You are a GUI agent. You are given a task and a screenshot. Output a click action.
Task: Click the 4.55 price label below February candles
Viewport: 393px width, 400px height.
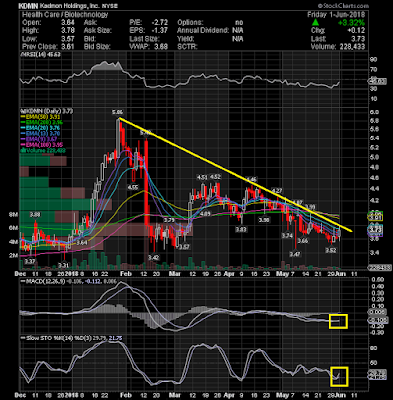tap(133, 188)
